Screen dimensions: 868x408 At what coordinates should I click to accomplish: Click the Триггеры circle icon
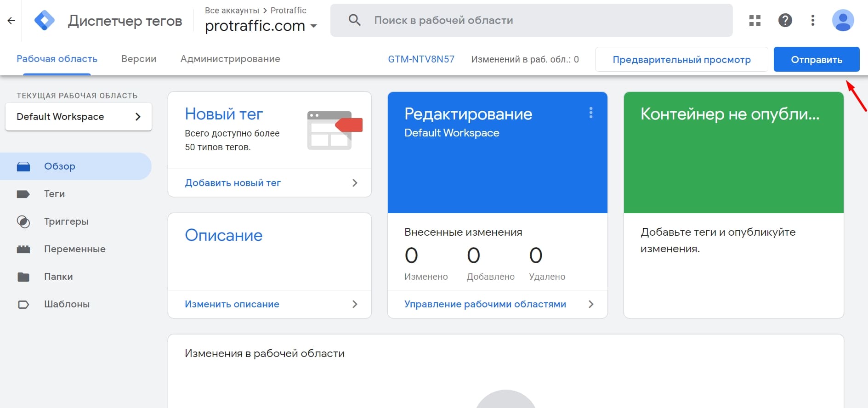point(23,221)
